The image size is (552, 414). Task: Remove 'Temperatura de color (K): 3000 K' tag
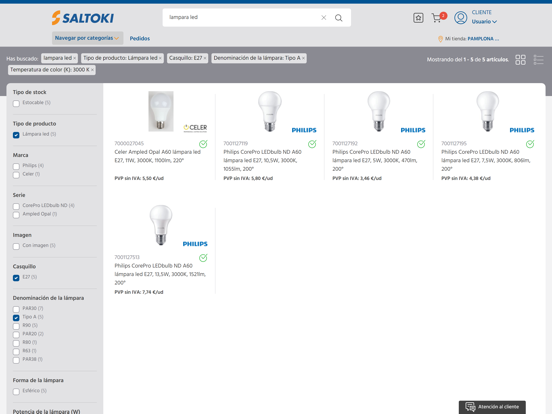click(92, 70)
